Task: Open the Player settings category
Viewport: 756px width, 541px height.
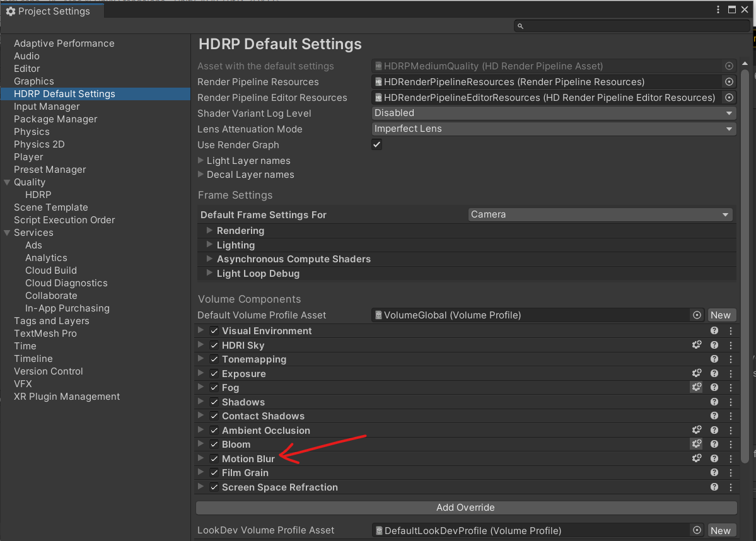Action: (28, 157)
